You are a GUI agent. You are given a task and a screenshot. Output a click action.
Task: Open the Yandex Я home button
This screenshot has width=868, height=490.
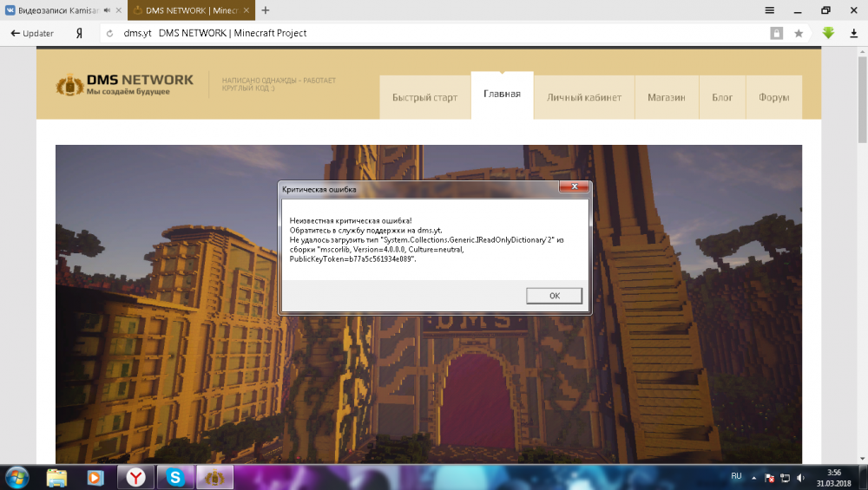pyautogui.click(x=79, y=33)
